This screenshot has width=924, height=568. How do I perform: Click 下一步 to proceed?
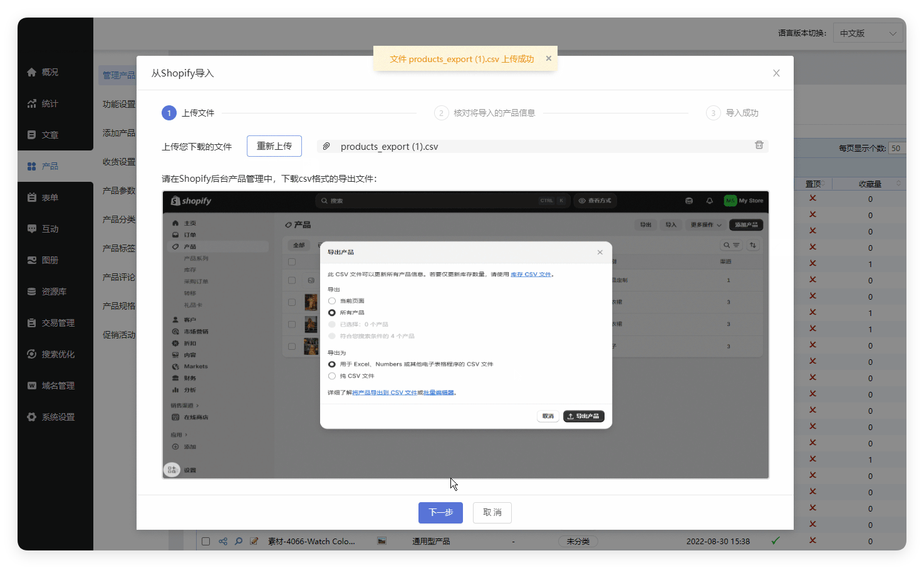pos(440,512)
